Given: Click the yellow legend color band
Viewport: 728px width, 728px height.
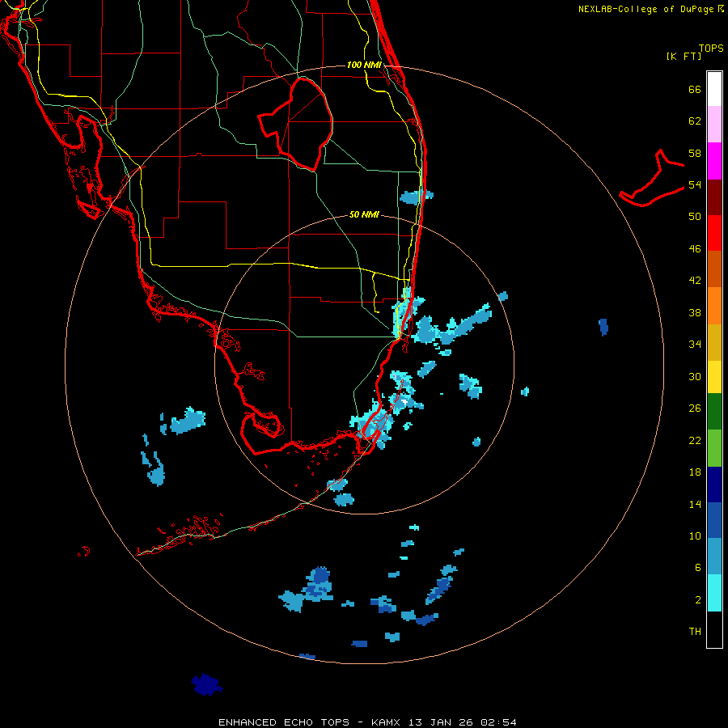Looking at the screenshot, I should 714,377.
